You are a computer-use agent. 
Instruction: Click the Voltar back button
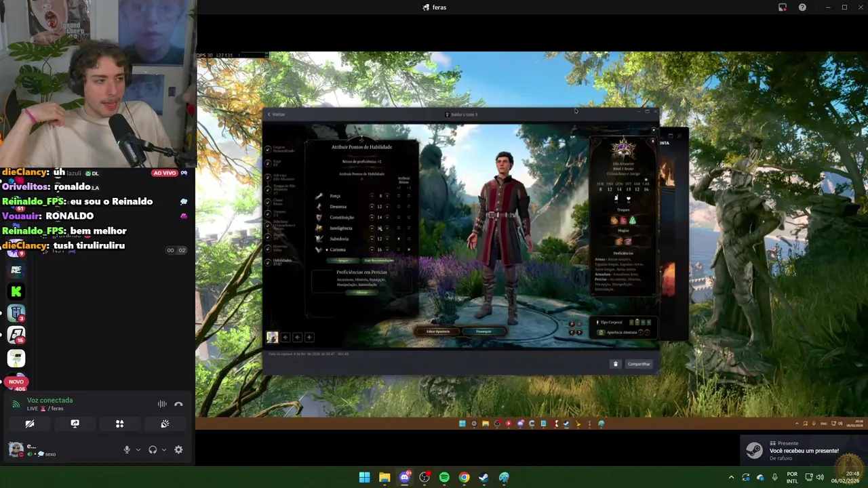(276, 114)
